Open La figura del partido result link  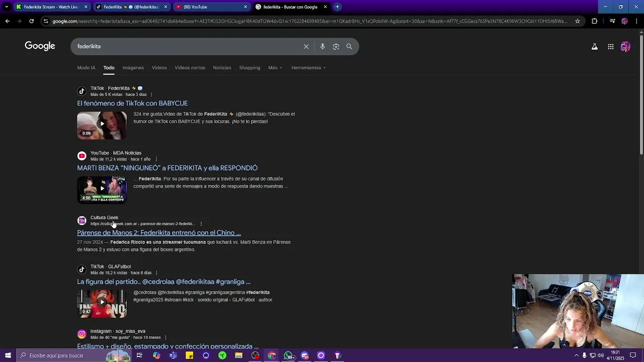point(164,282)
